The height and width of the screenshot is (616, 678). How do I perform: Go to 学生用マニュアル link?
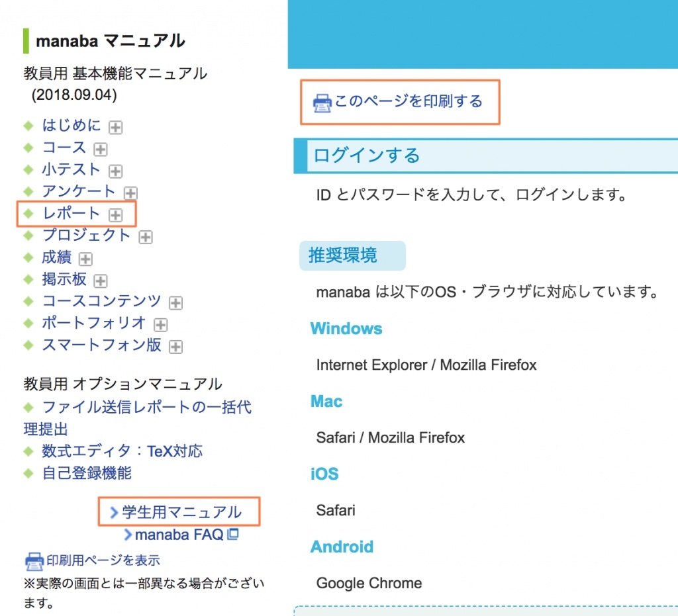pos(181,512)
